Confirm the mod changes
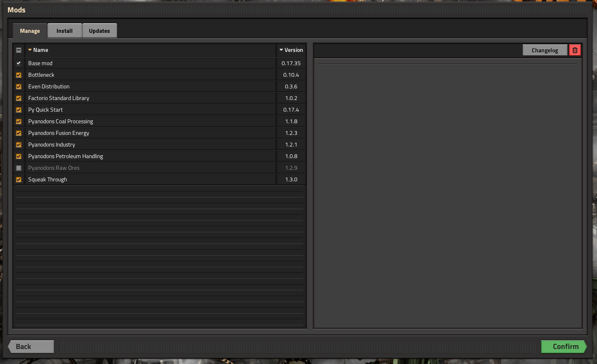Screen dimensions: 597x364 click(564, 347)
